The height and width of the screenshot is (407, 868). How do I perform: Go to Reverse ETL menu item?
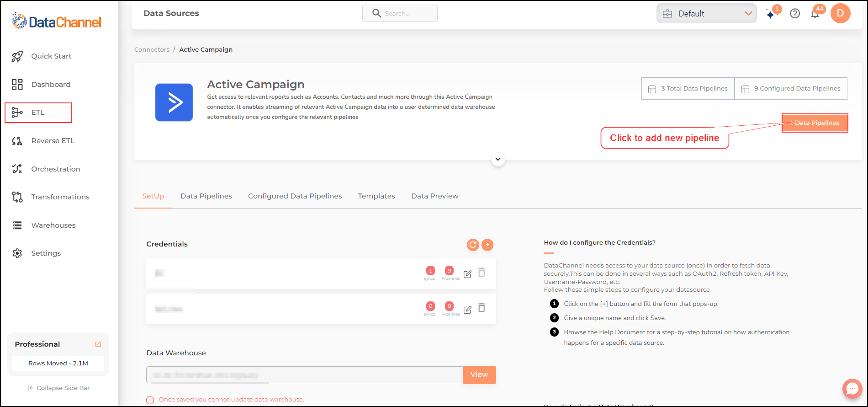(x=53, y=141)
